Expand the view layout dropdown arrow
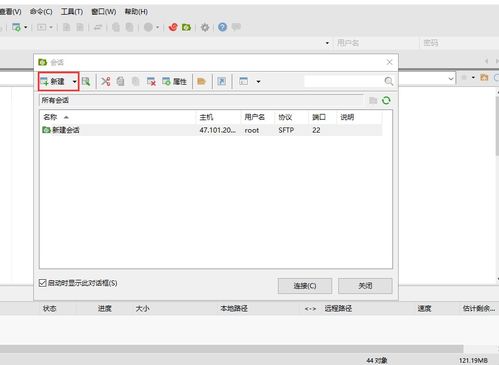This screenshot has height=365, width=499. 258,81
